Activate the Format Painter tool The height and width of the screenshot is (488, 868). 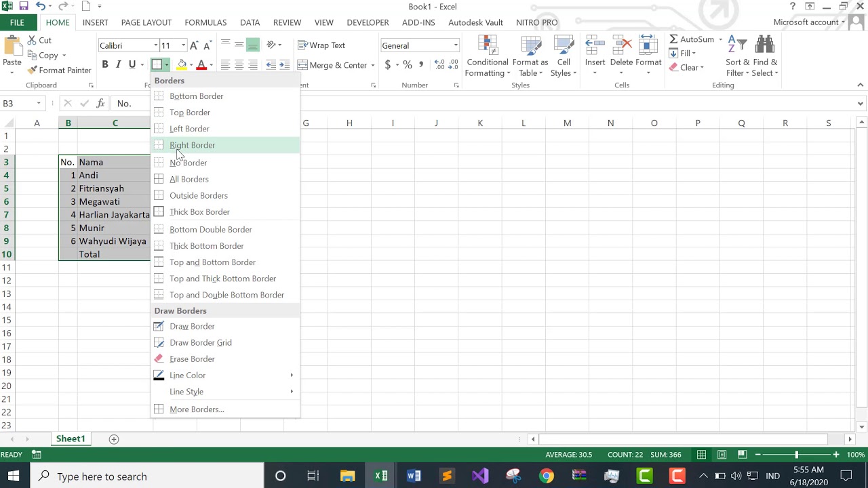(x=59, y=70)
